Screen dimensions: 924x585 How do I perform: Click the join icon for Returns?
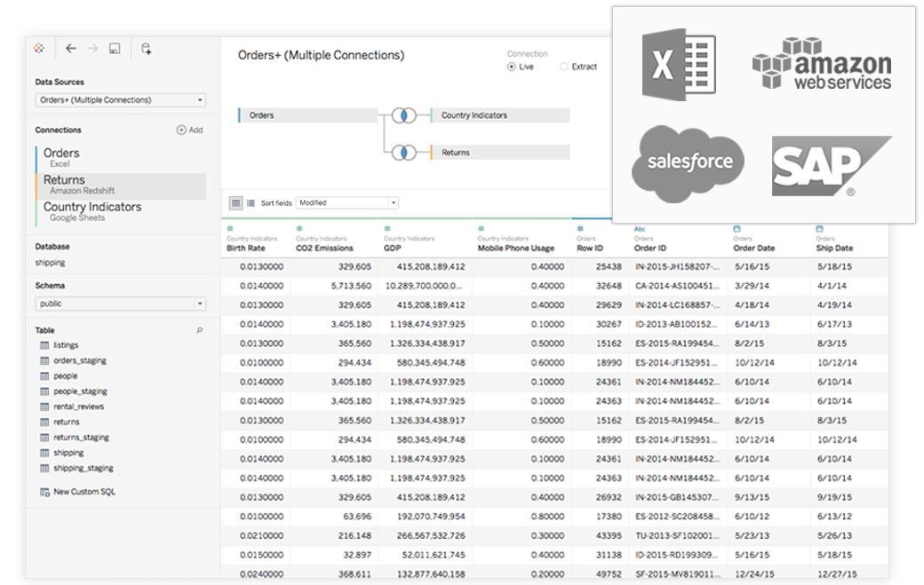pos(403,153)
